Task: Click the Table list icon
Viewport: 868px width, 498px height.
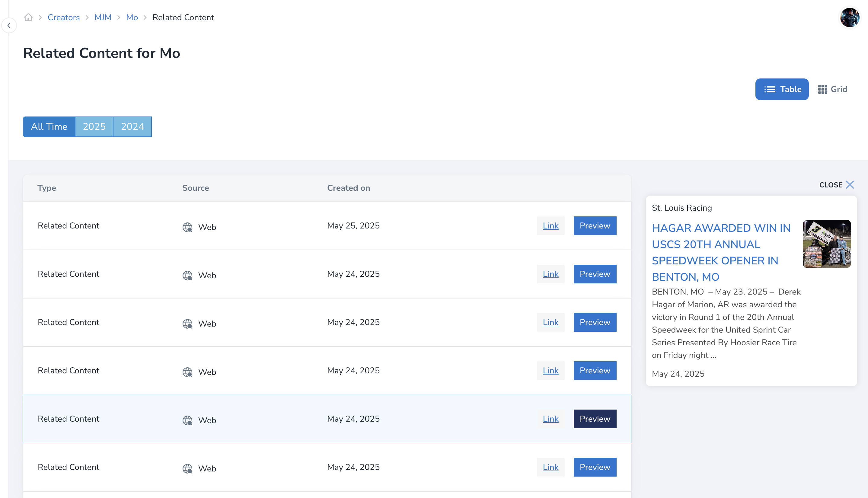Action: click(x=770, y=89)
